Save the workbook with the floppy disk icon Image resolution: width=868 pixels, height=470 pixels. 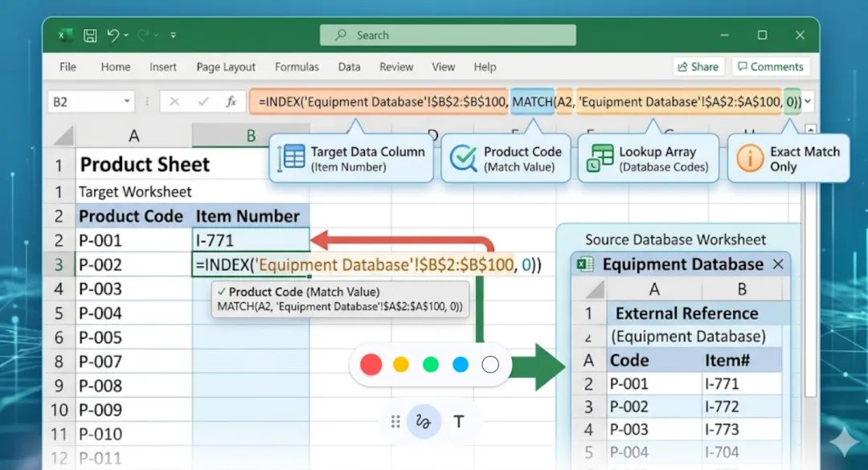point(90,35)
